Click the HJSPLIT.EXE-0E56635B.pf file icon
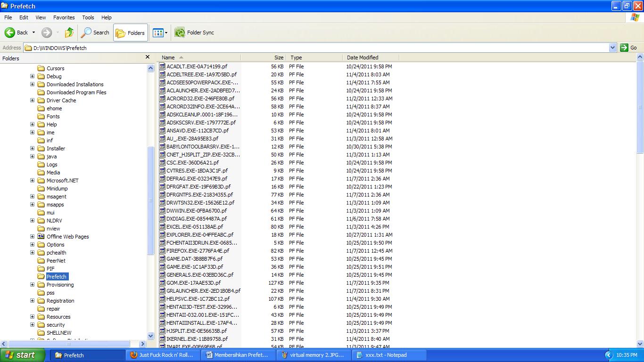644x362 pixels. coord(162,331)
